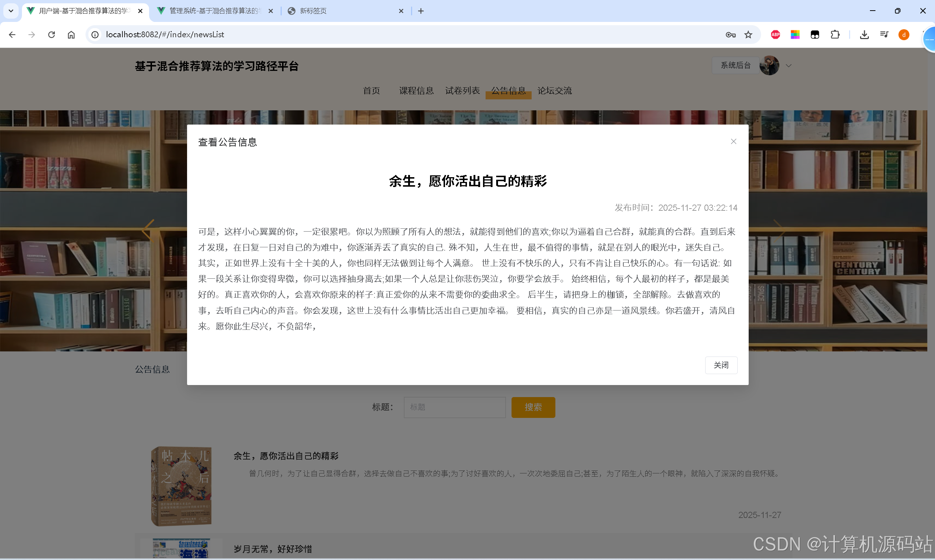The height and width of the screenshot is (560, 935).
Task: Open the orange 'd' profile icon
Action: 904,34
